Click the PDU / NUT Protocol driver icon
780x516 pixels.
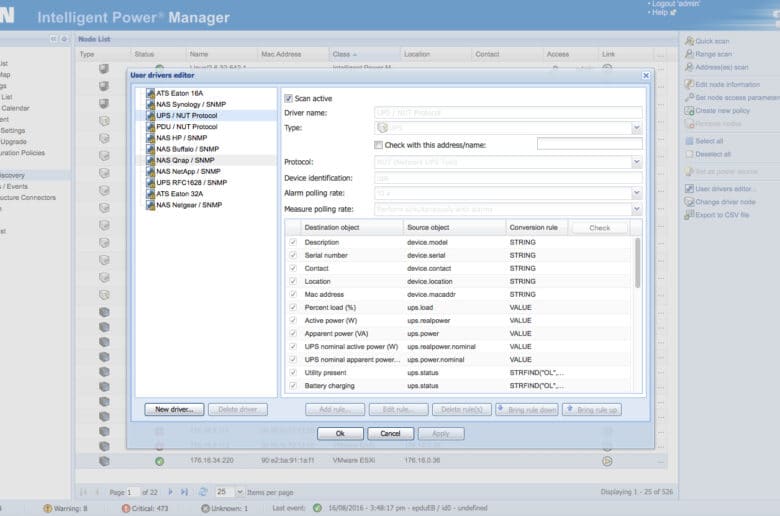(150, 127)
